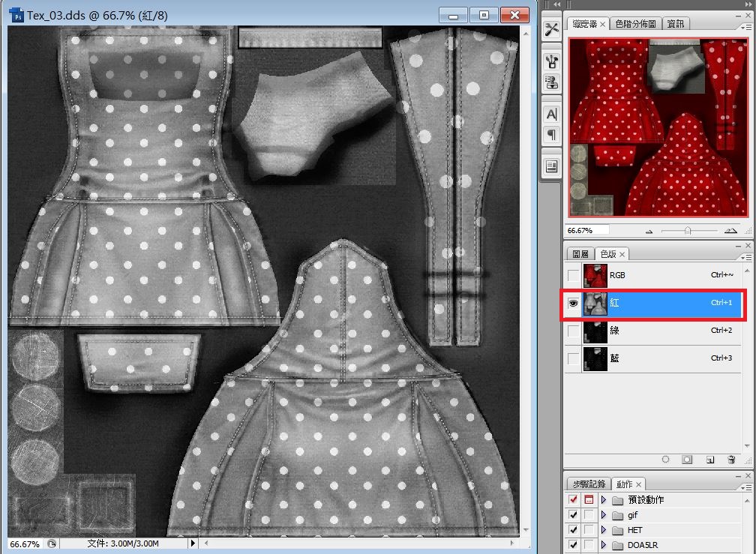Open Actions panel options menu
756x554 pixels.
point(745,488)
